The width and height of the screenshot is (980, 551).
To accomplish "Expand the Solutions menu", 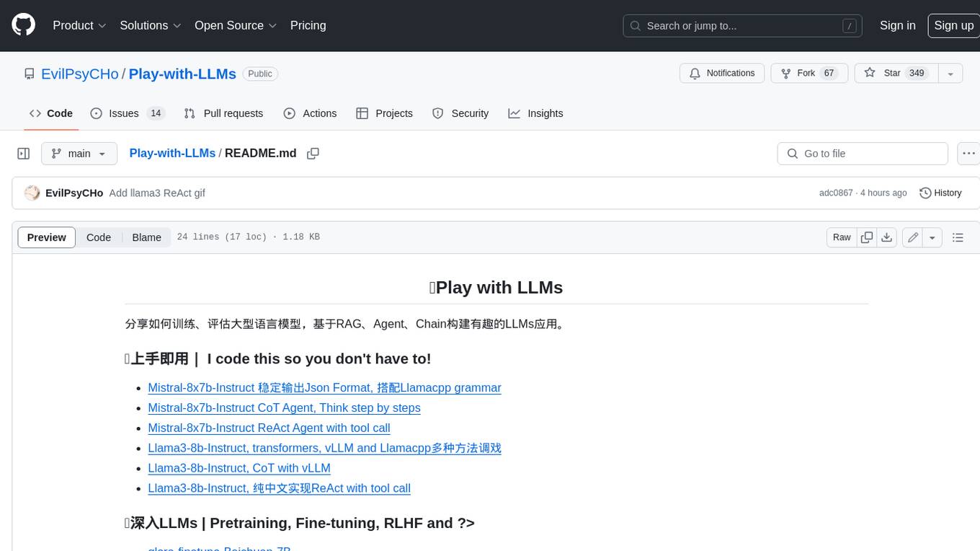I will [151, 25].
